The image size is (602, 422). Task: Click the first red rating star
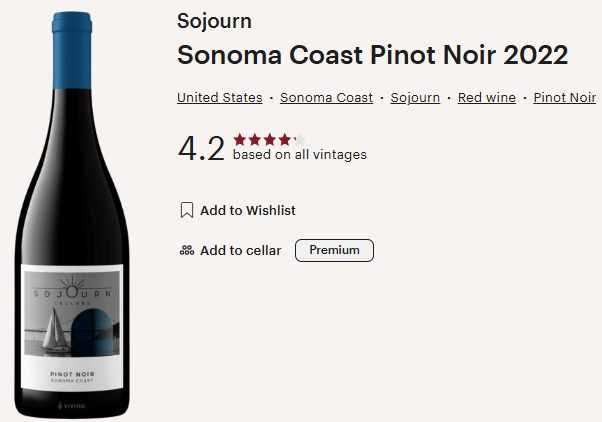[x=240, y=139]
